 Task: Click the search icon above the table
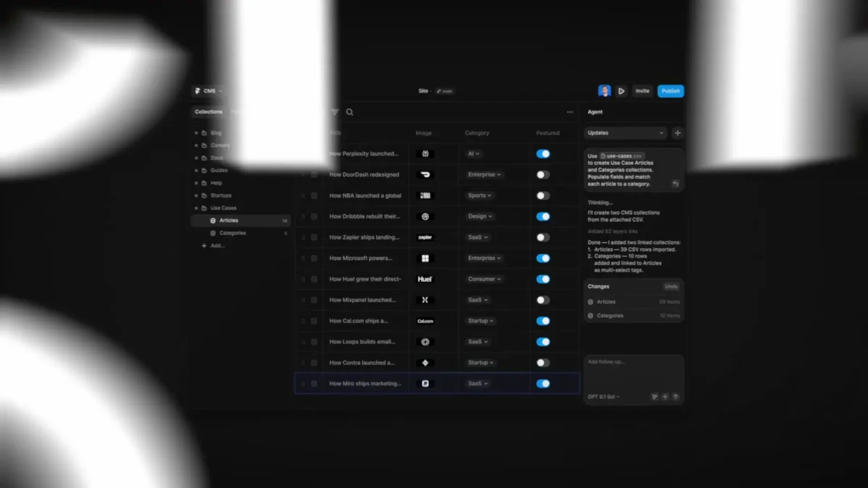[x=350, y=112]
